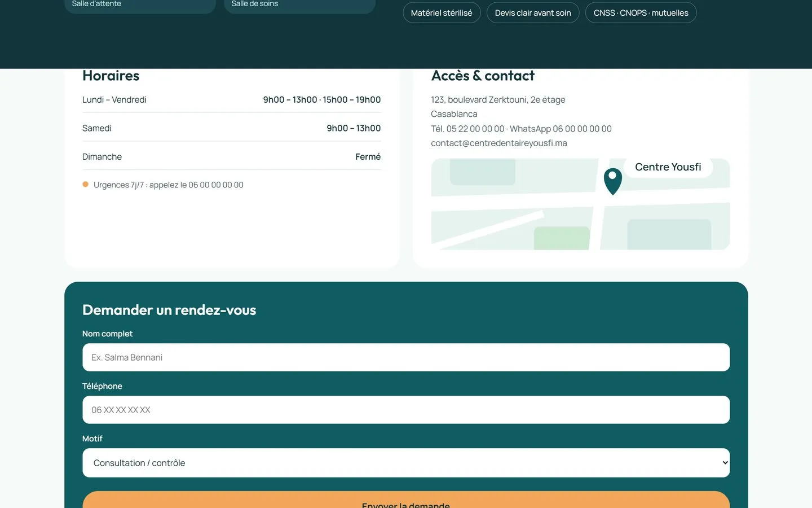
Task: Click the address 123, boulevard Zerktouni text
Action: 498,100
